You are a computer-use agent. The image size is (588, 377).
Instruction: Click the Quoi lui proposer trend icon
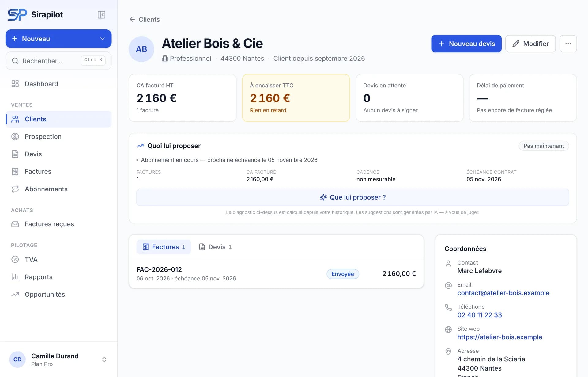click(x=140, y=146)
